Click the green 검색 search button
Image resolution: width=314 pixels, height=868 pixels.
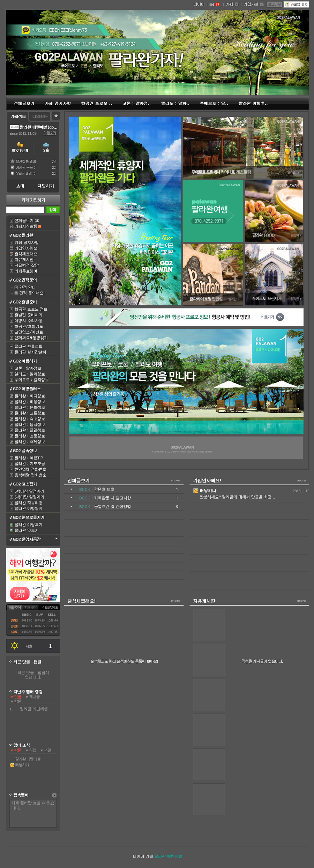[53, 210]
